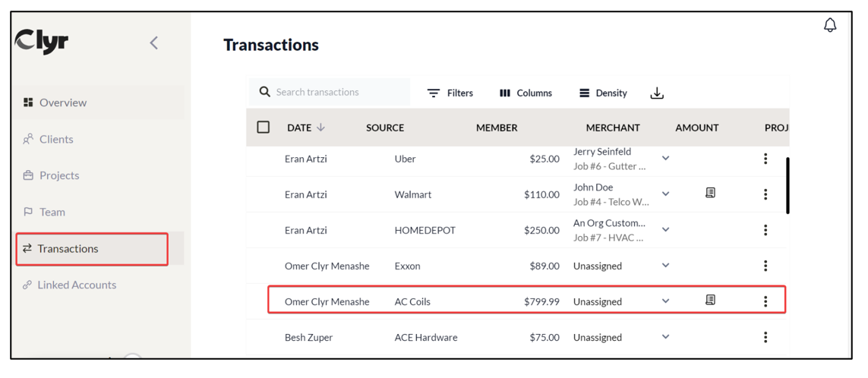Screen dimensions: 868x378
Task: Open three-dot menu for ACE Hardware row
Action: coord(765,337)
